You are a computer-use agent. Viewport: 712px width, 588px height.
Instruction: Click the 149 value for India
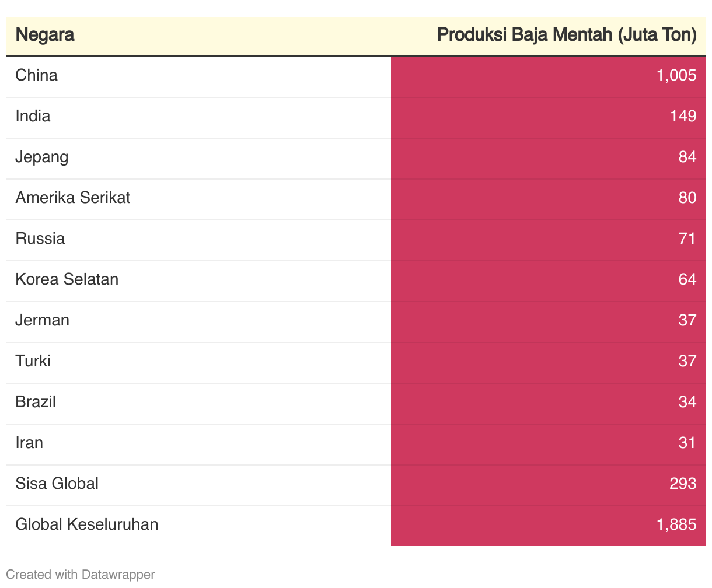click(683, 116)
